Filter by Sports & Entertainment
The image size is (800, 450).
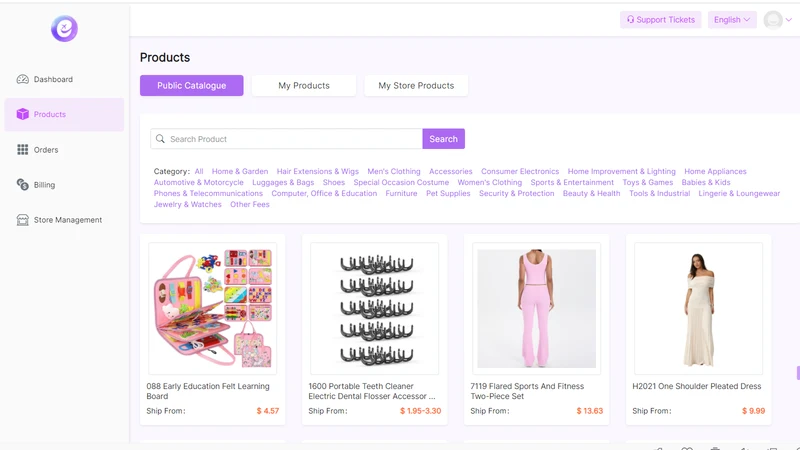pos(572,182)
